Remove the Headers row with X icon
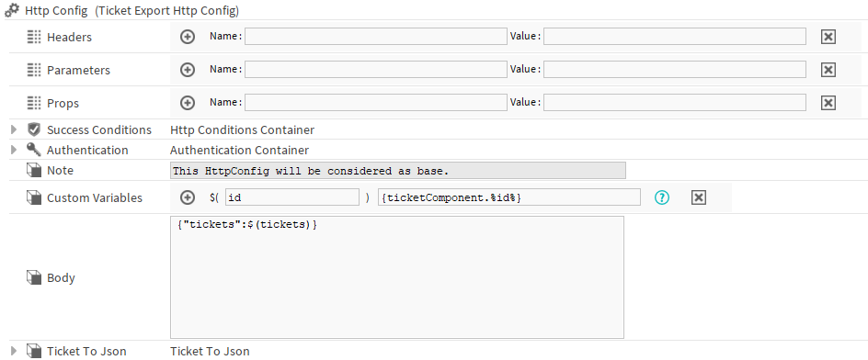 828,37
